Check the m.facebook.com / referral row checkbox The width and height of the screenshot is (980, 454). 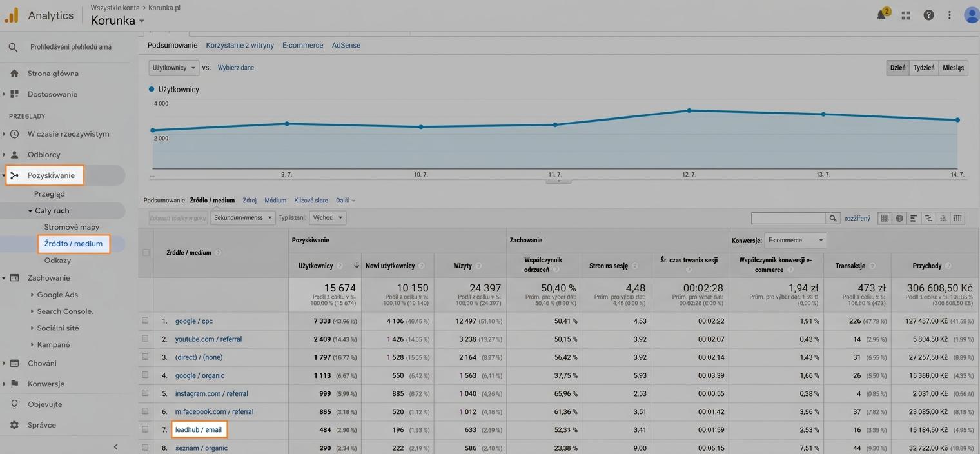coord(145,411)
